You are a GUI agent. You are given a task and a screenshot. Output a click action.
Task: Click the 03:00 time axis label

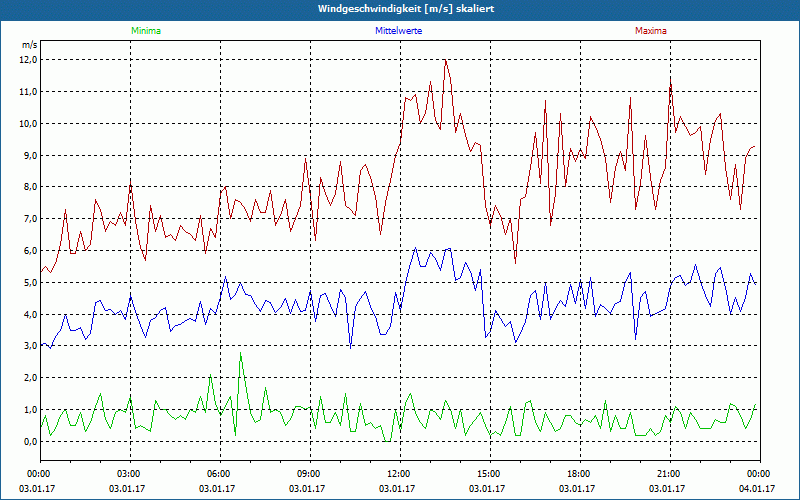click(x=130, y=474)
